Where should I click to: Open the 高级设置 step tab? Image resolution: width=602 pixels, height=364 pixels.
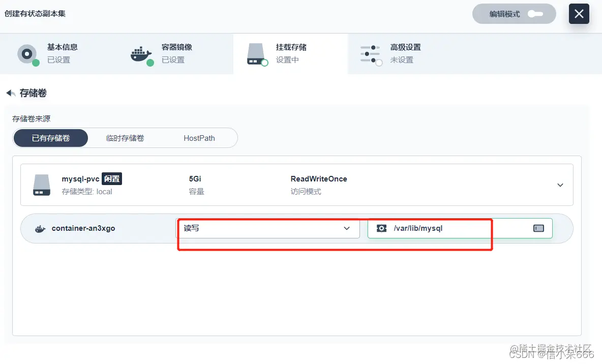(x=405, y=54)
